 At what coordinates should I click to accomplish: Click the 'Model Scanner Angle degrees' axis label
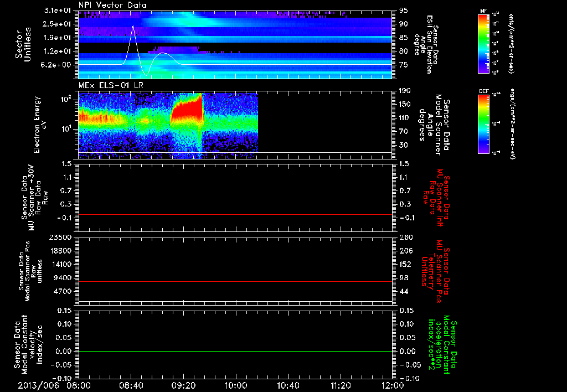coord(434,125)
